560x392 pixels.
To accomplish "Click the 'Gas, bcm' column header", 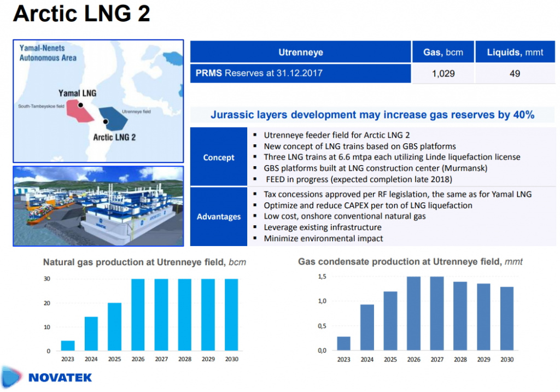I will click(443, 52).
